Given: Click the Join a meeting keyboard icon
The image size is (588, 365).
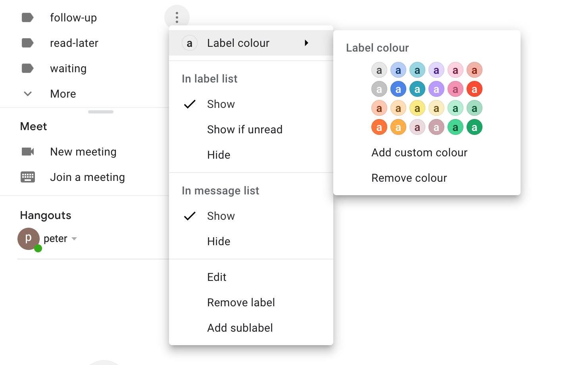Looking at the screenshot, I should [28, 177].
